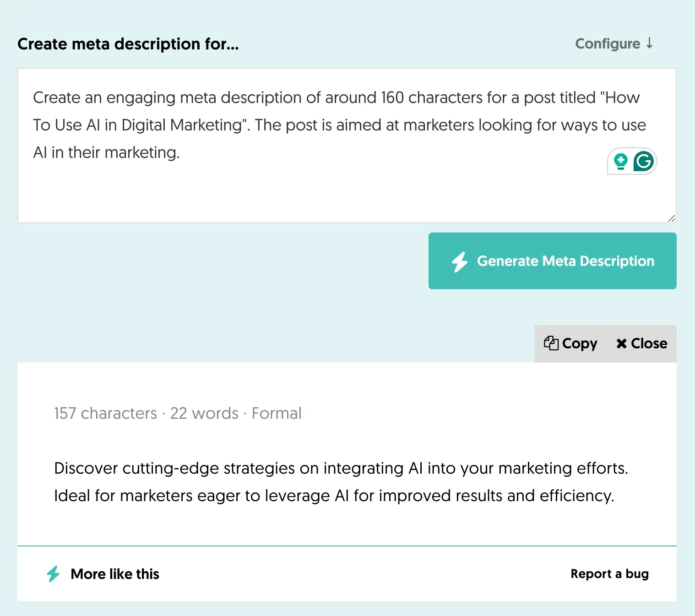Open the Grammarly G icon
695x616 pixels.
(644, 162)
